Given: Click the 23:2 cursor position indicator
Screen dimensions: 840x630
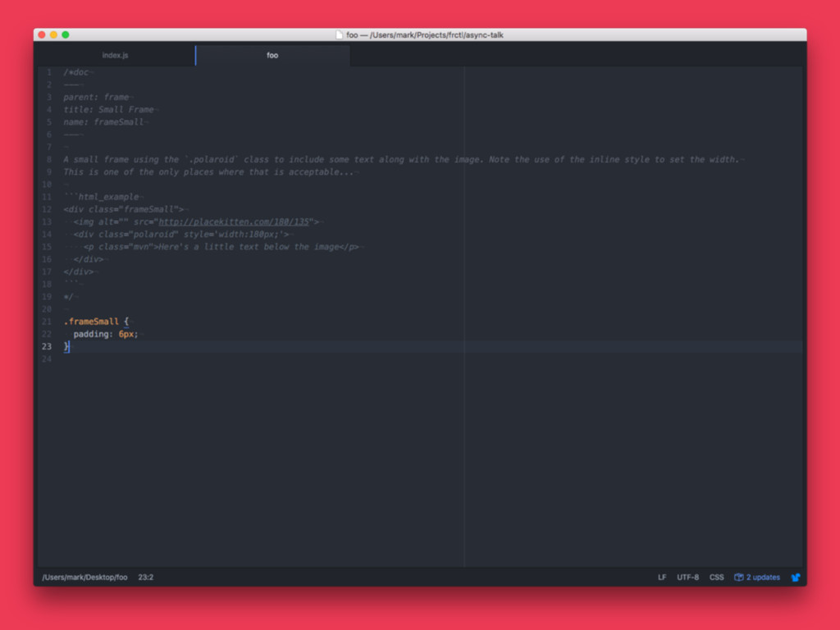Looking at the screenshot, I should pyautogui.click(x=146, y=577).
